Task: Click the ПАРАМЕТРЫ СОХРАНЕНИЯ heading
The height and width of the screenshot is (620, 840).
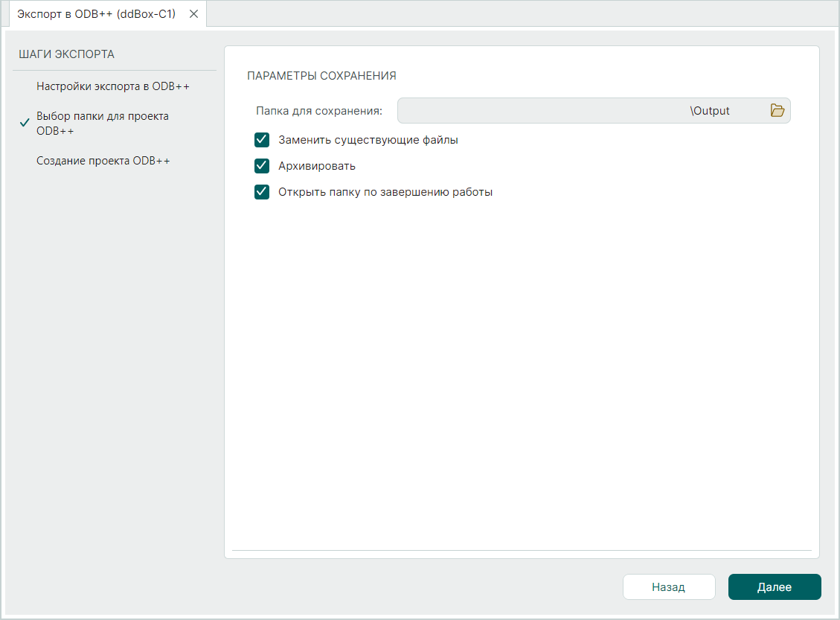Action: (x=321, y=76)
